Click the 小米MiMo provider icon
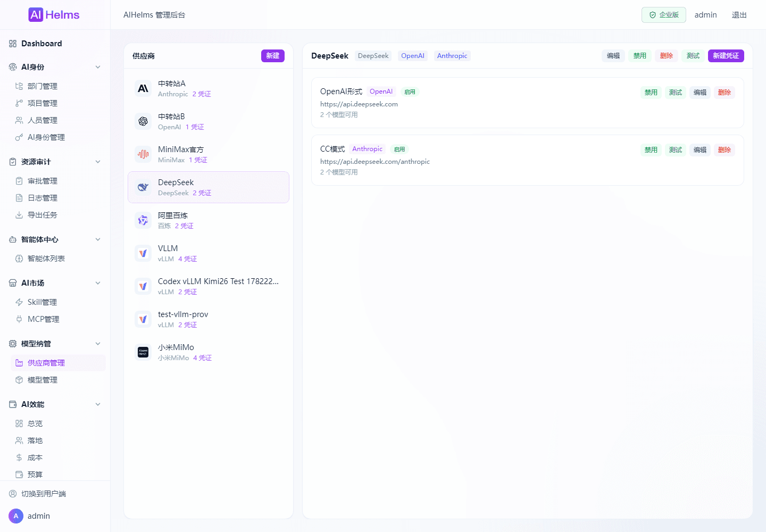 pos(143,352)
